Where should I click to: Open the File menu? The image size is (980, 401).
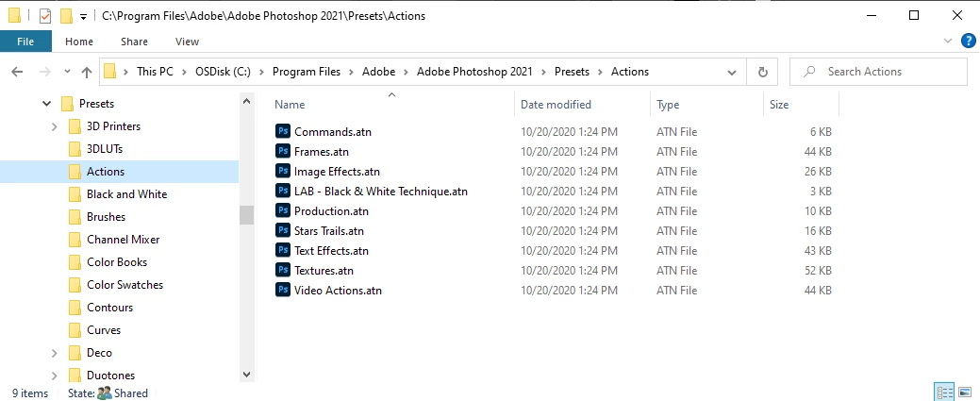tap(25, 42)
